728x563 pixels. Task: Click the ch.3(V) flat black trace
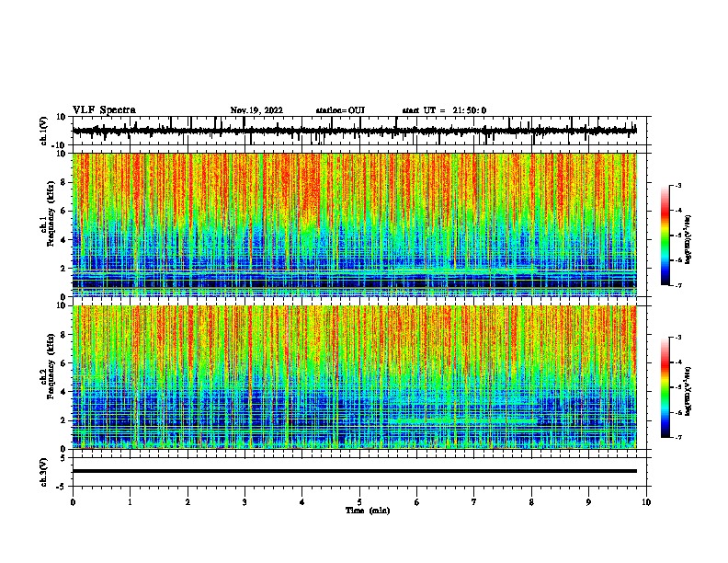click(355, 471)
